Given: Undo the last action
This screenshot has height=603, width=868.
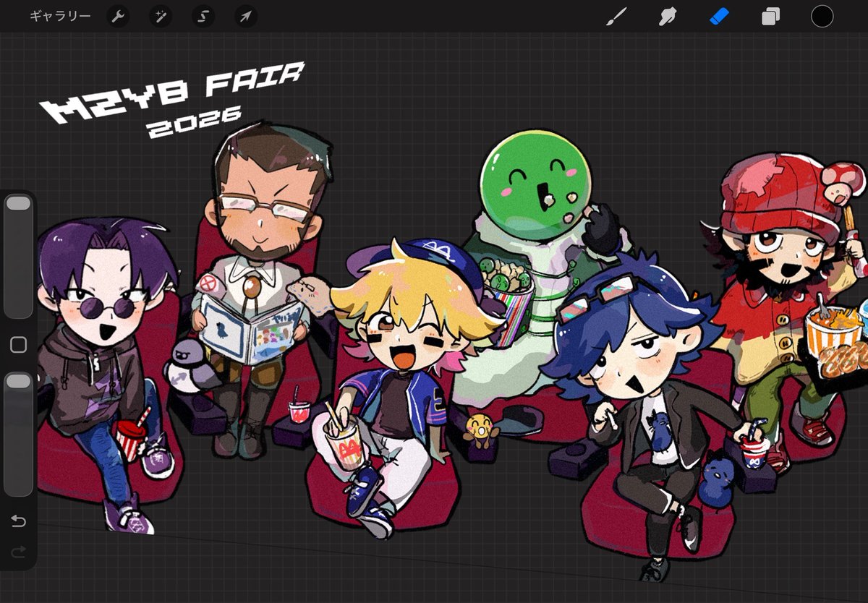Looking at the screenshot, I should click(x=18, y=521).
